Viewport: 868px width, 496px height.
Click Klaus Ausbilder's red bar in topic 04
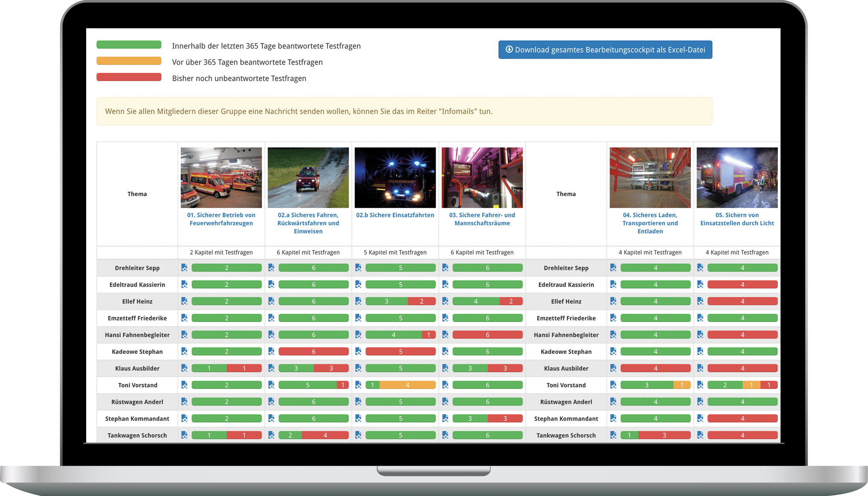[655, 368]
